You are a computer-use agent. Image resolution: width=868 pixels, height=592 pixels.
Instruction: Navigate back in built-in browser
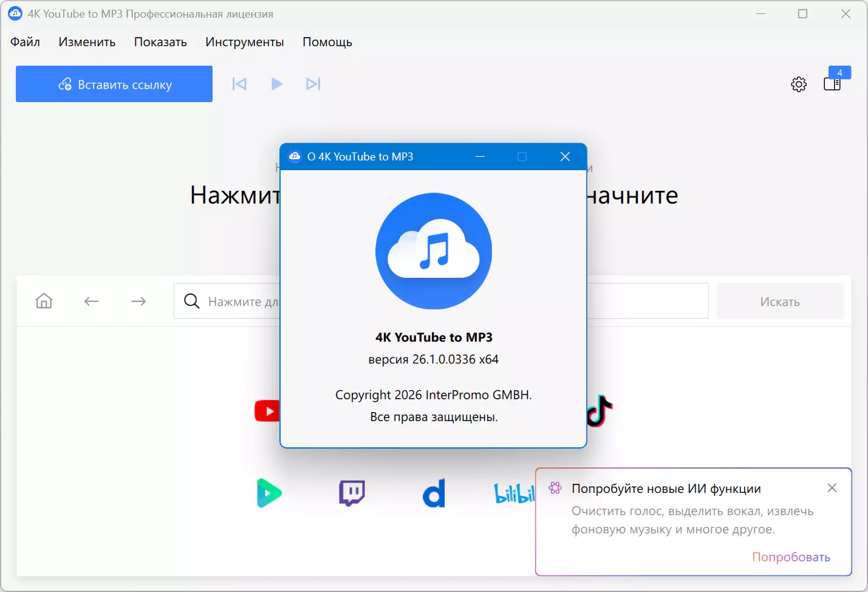91,301
